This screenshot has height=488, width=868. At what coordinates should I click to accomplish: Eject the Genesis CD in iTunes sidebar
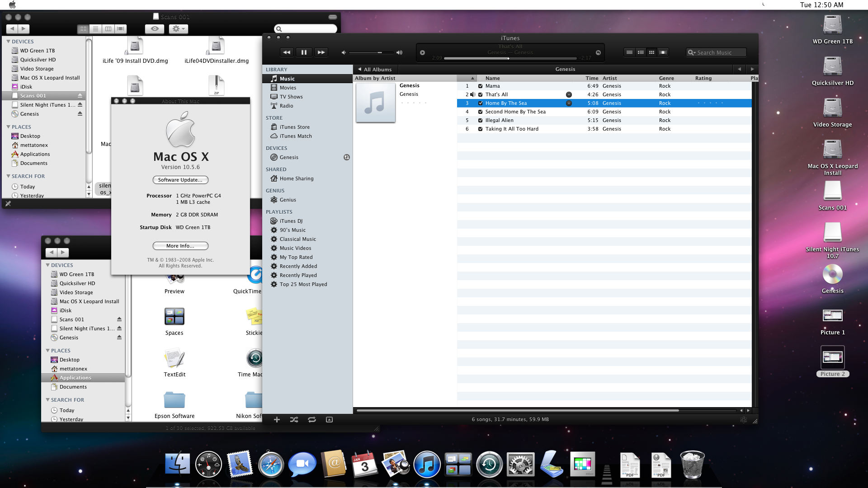(x=347, y=157)
